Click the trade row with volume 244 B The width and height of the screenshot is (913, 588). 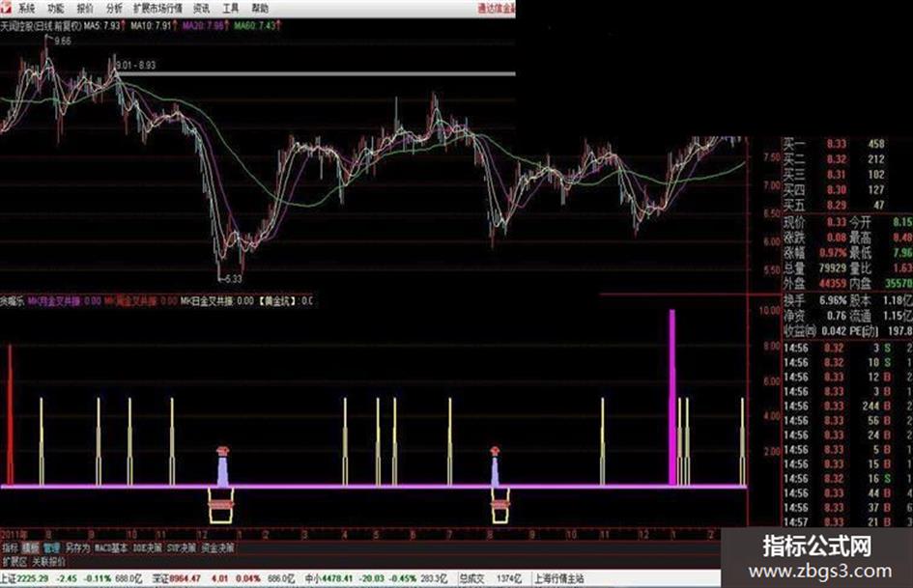pos(848,406)
